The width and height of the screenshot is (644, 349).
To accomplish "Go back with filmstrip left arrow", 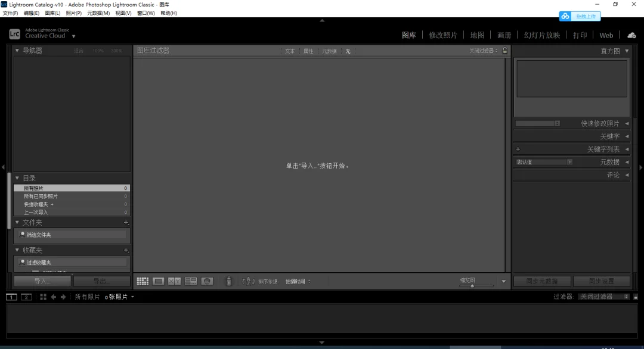I will point(54,297).
